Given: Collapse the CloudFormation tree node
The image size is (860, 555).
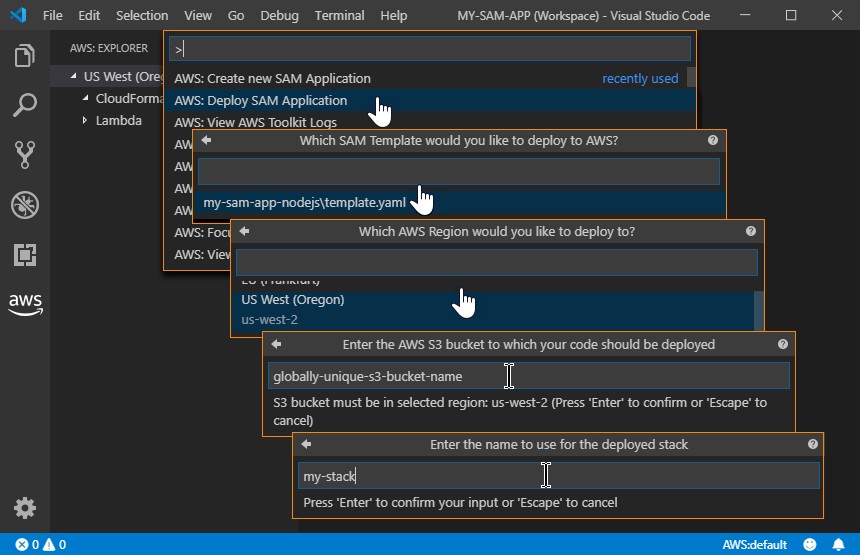Looking at the screenshot, I should [x=85, y=98].
